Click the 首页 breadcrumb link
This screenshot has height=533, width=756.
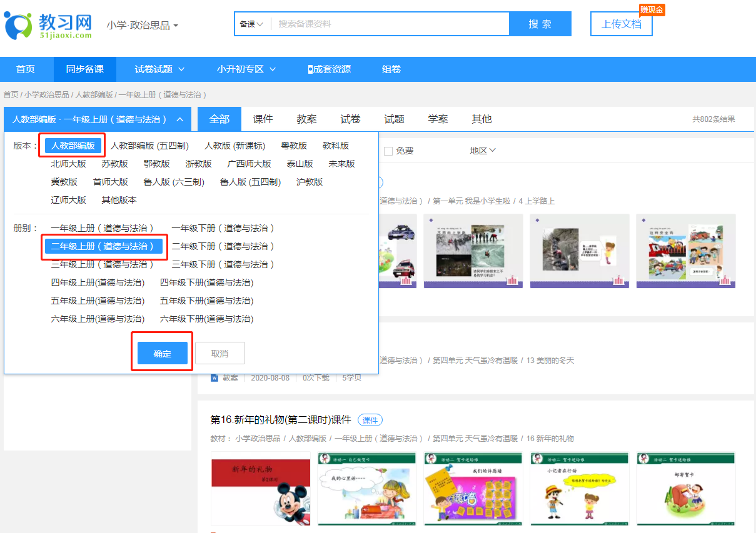(11, 95)
